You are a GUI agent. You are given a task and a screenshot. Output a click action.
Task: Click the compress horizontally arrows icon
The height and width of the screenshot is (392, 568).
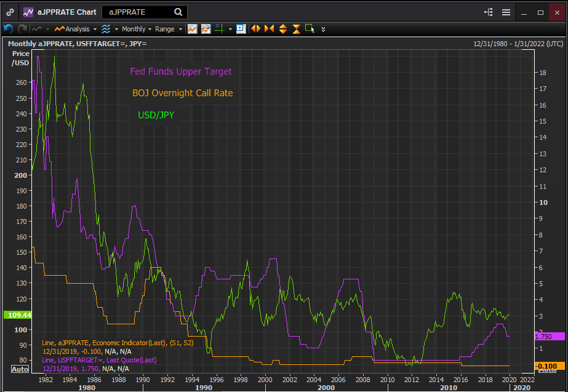tap(269, 28)
